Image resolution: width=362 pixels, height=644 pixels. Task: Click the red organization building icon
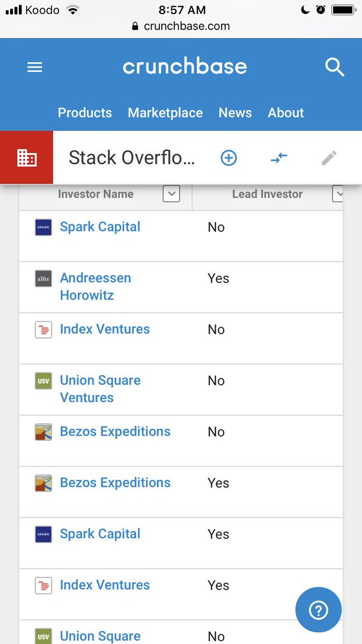pos(27,158)
